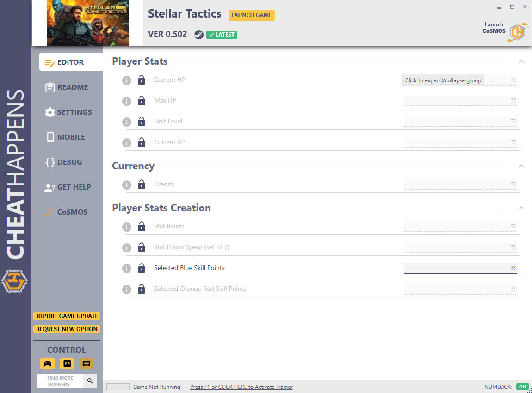Switch to the Debug tab

pos(64,162)
